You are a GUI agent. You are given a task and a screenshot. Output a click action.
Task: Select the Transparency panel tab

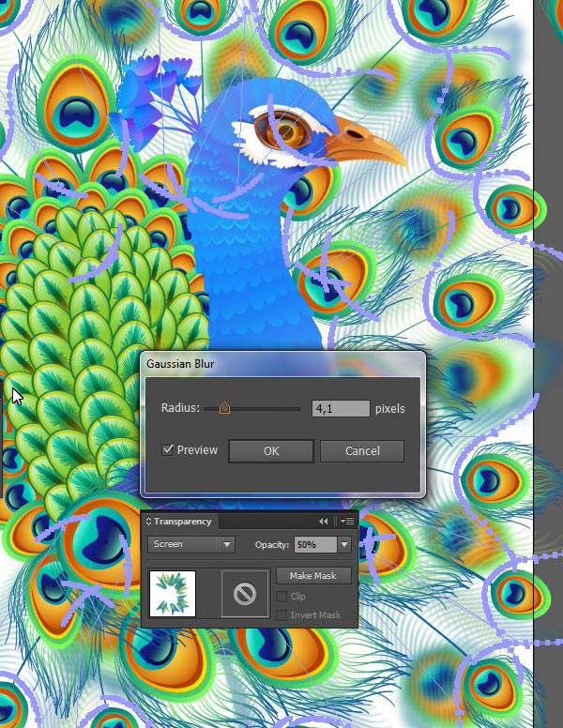[182, 522]
